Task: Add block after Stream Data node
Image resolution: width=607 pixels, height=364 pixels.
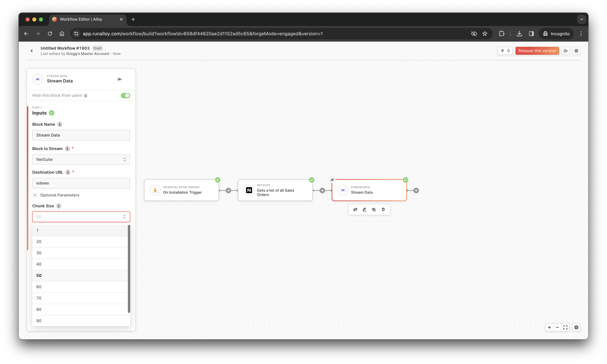Action: tap(416, 191)
